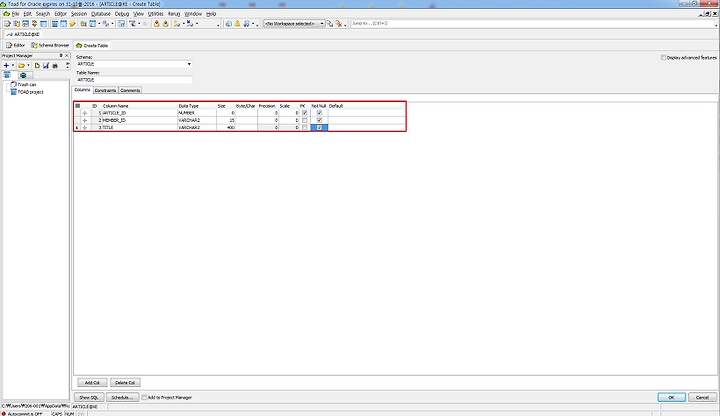Viewport: 720px width, 416px height.
Task: Open the Window menu
Action: point(193,14)
